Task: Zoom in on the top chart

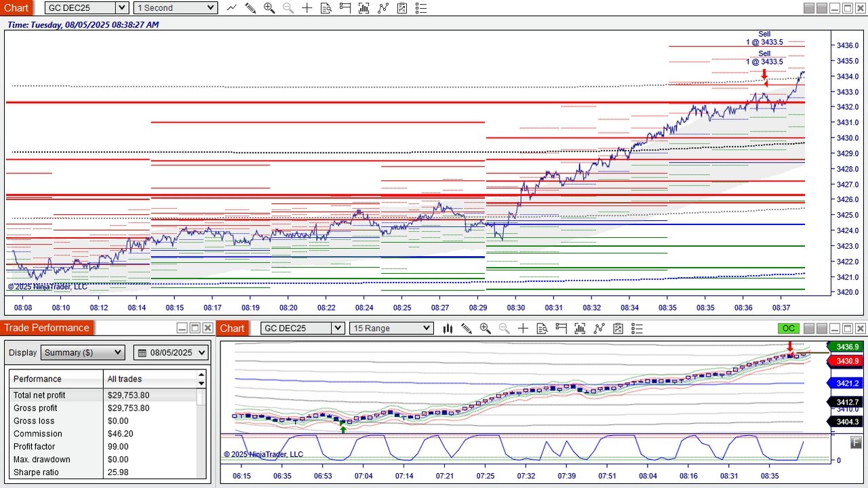Action: point(269,8)
